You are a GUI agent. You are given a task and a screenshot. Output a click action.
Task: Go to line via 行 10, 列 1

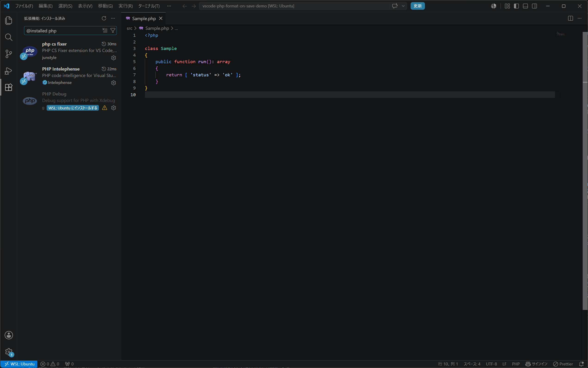pos(448,364)
